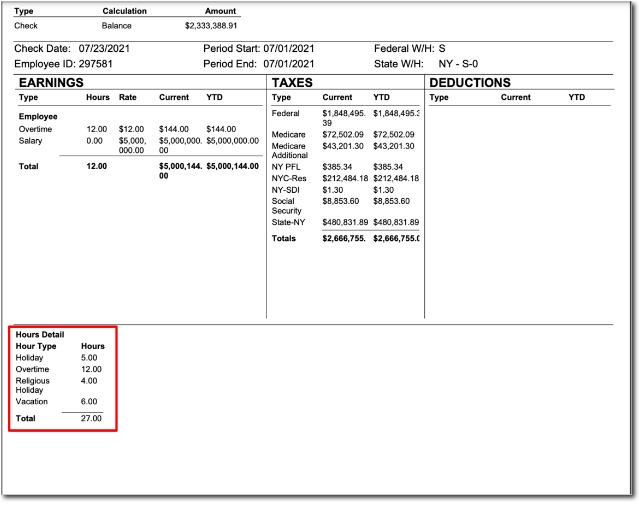Click the "TAXES" section heading
The image size is (639, 507).
pyautogui.click(x=292, y=83)
